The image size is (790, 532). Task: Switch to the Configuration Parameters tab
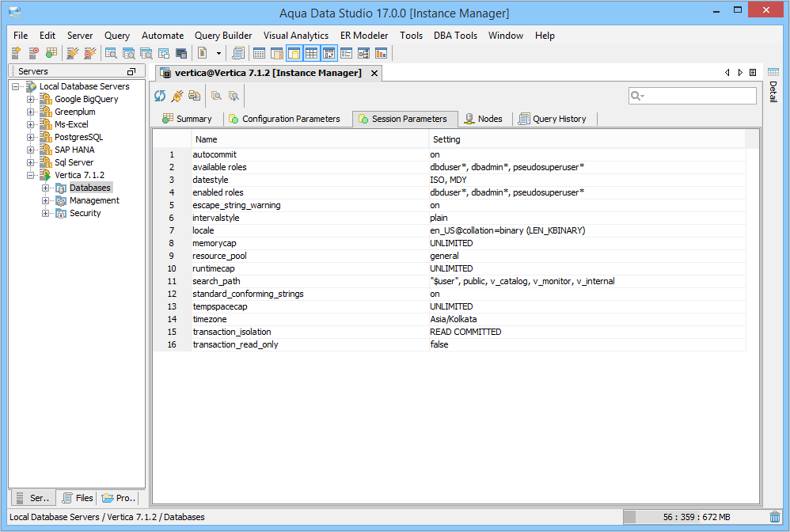tap(285, 119)
